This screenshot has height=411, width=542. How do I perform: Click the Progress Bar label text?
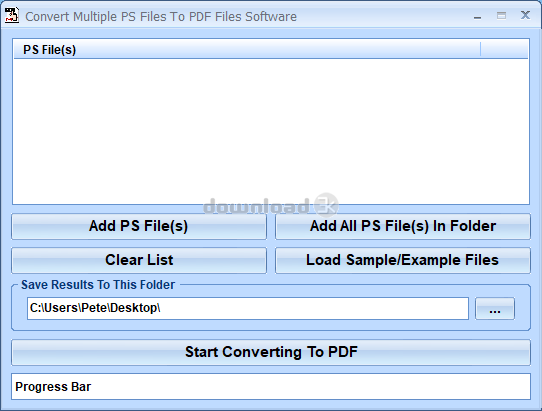point(53,387)
